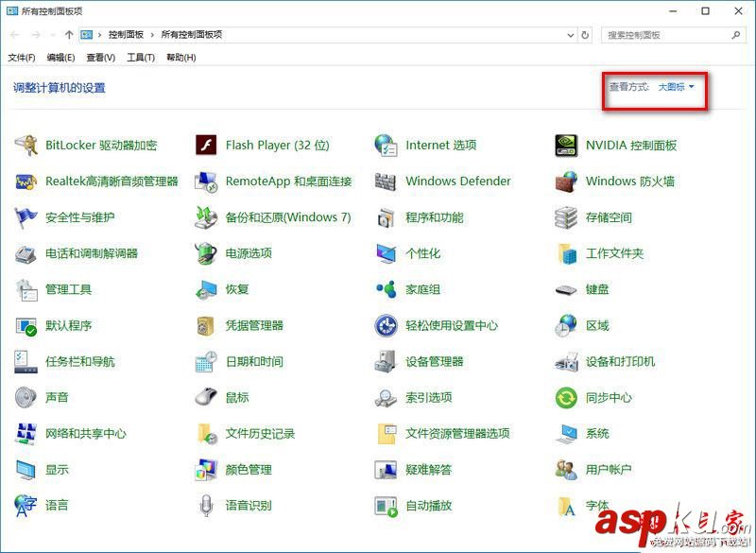This screenshot has height=553, width=756.
Task: Open the 文件(F) menu
Action: pyautogui.click(x=21, y=58)
